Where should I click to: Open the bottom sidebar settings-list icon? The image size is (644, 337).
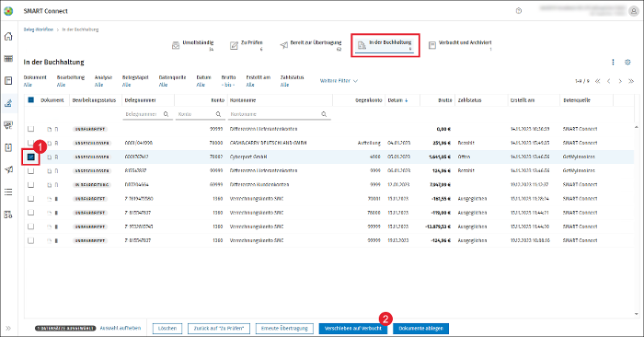tap(8, 215)
